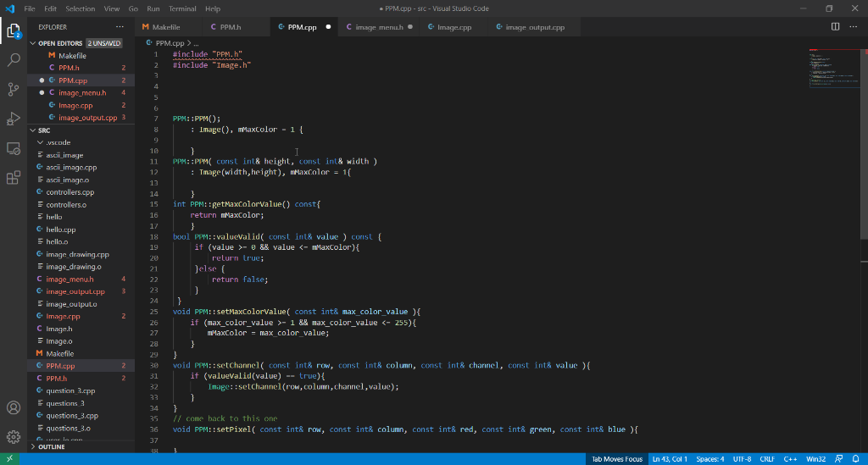The image size is (868, 465).
Task: Open the notifications bell in status bar
Action: coord(855,459)
